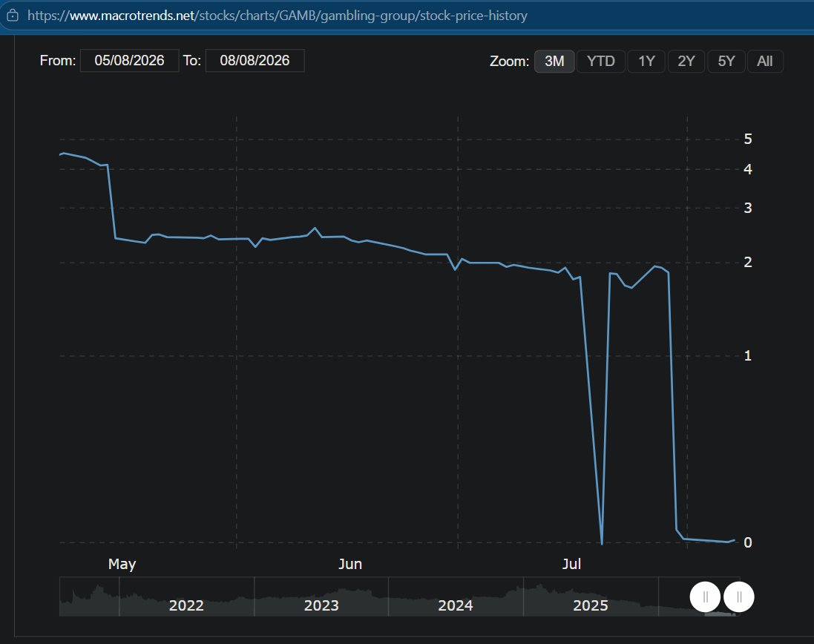Viewport: 814px width, 644px height.
Task: Grab the left range slider handle
Action: (705, 597)
